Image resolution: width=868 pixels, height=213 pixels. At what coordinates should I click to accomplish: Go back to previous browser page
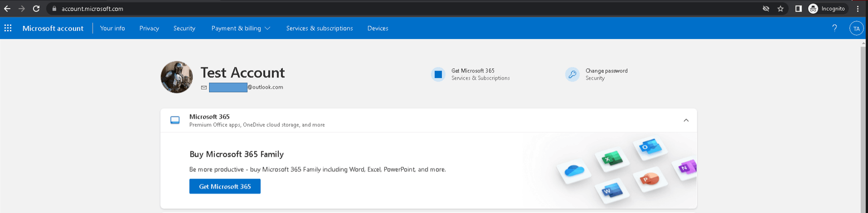coord(7,9)
